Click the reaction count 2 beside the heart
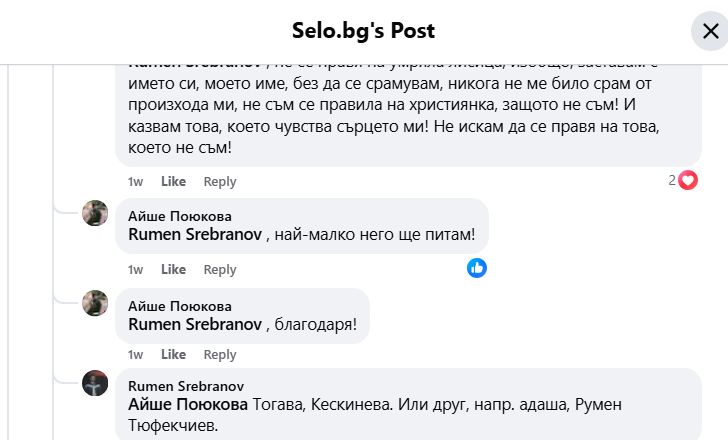Viewport: 728px width, 440px height. click(x=672, y=181)
